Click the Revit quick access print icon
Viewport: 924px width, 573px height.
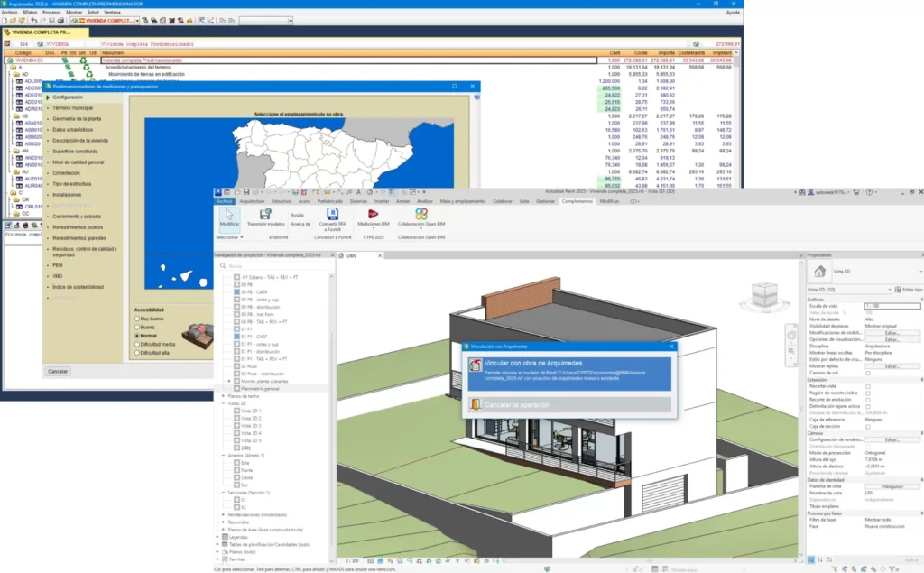tap(296, 192)
